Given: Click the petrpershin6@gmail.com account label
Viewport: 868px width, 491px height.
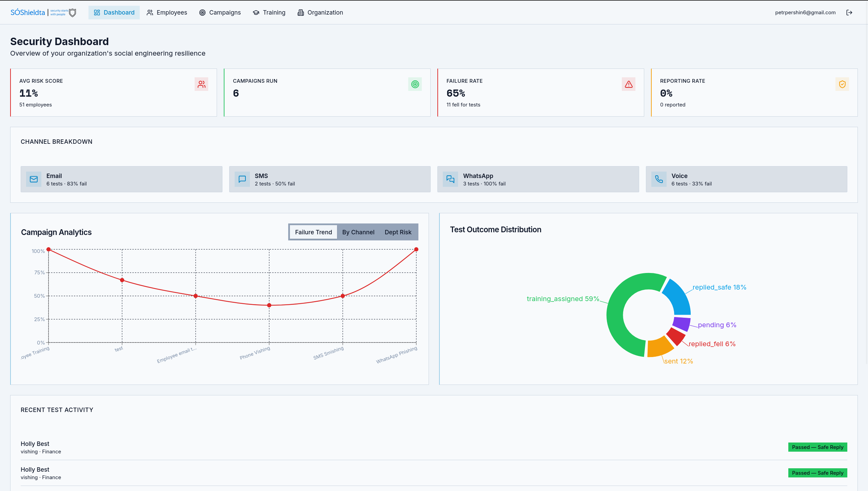Looking at the screenshot, I should tap(805, 13).
